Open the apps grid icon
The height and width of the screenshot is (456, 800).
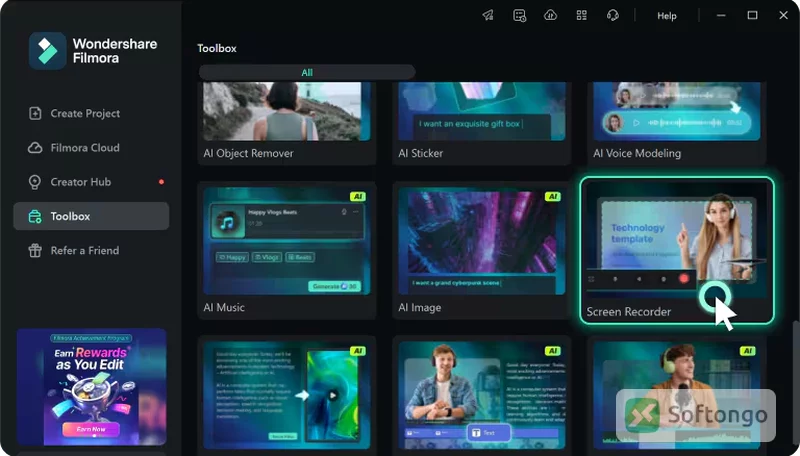point(582,15)
